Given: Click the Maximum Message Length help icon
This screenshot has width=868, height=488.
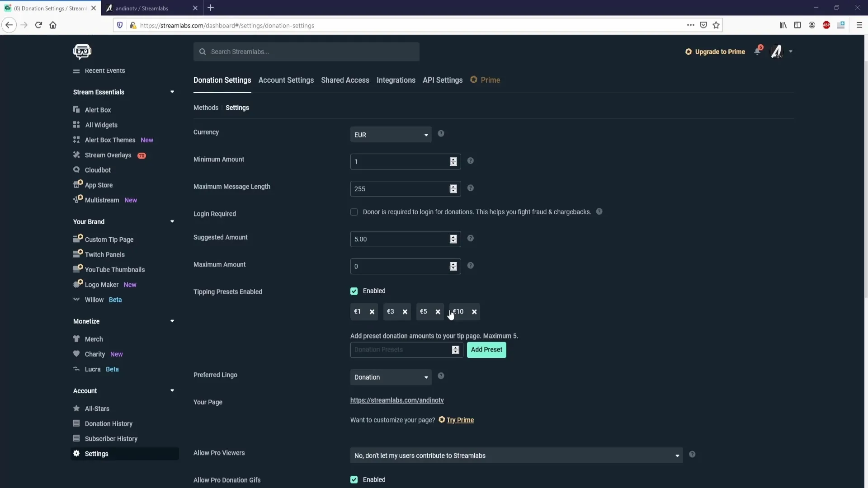Looking at the screenshot, I should 470,188.
